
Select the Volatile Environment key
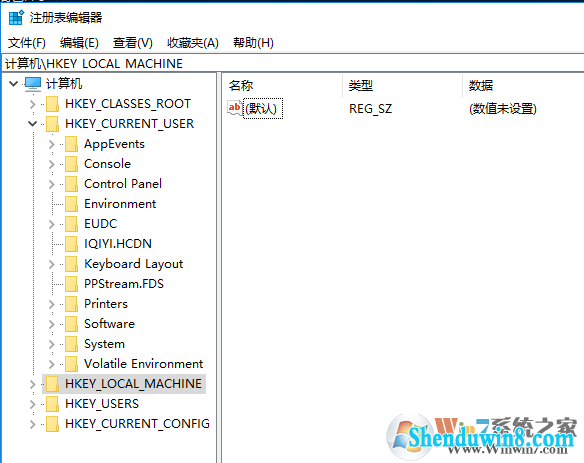pos(143,364)
